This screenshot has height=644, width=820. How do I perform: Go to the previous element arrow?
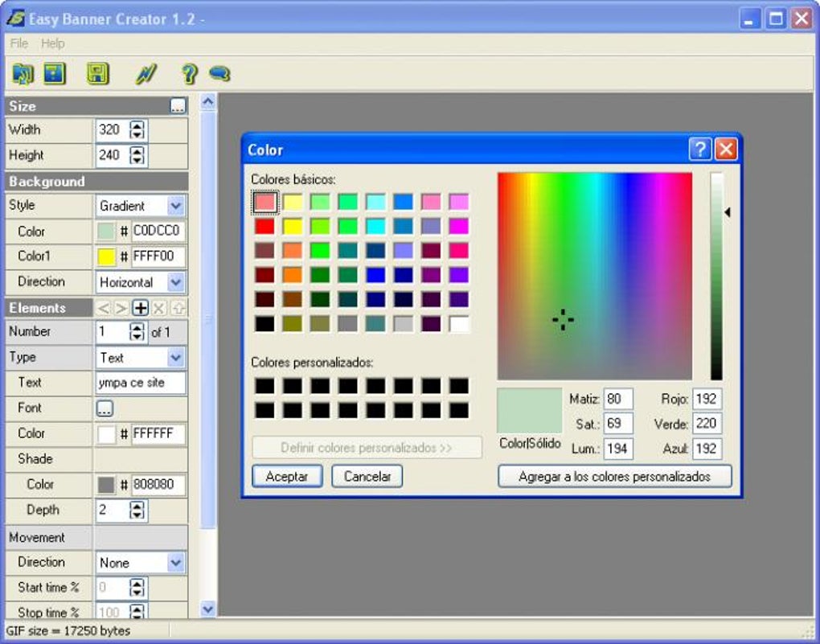103,308
